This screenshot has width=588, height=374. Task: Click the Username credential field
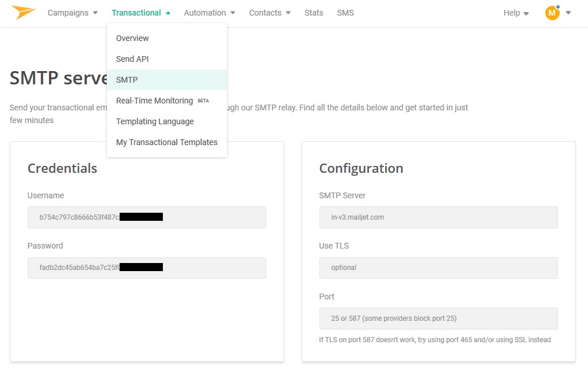[x=147, y=217]
